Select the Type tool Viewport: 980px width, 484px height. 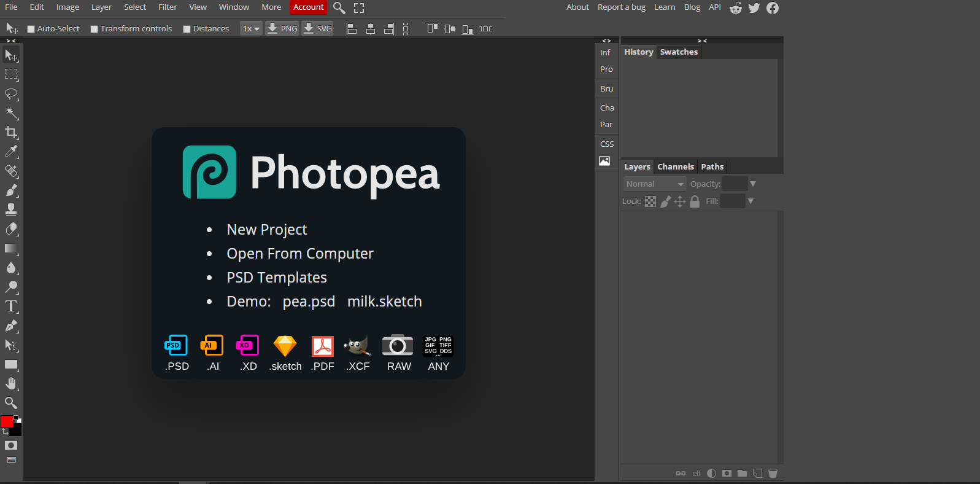[x=12, y=306]
